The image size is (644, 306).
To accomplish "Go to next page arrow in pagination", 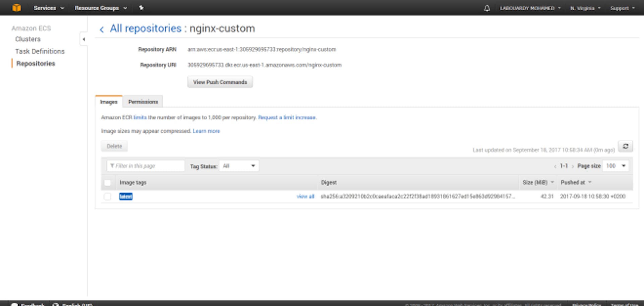I will pyautogui.click(x=573, y=166).
